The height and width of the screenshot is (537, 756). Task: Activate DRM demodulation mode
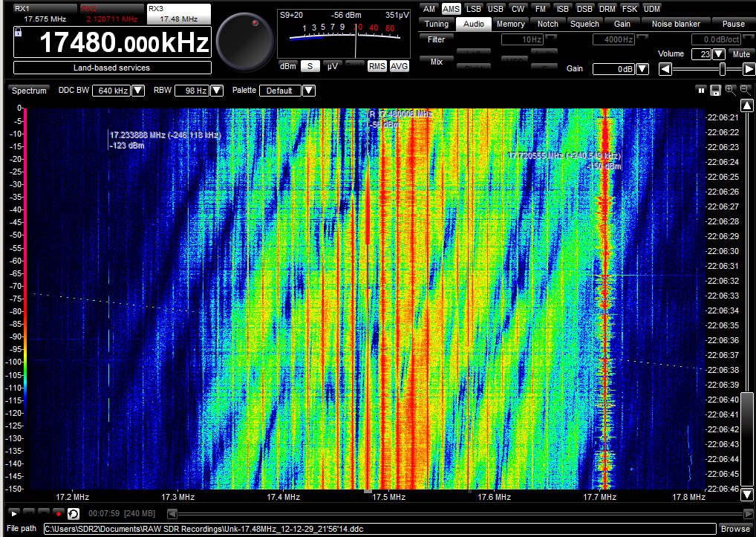click(607, 9)
